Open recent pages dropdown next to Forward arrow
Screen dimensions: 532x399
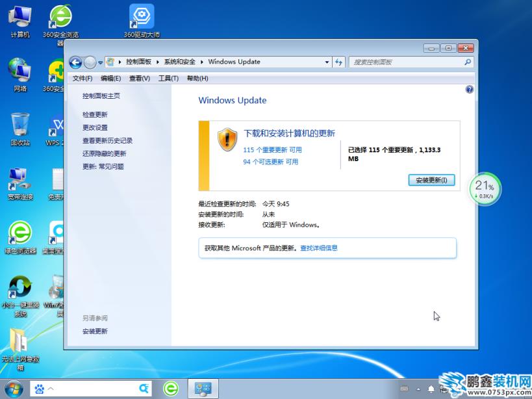click(x=101, y=63)
